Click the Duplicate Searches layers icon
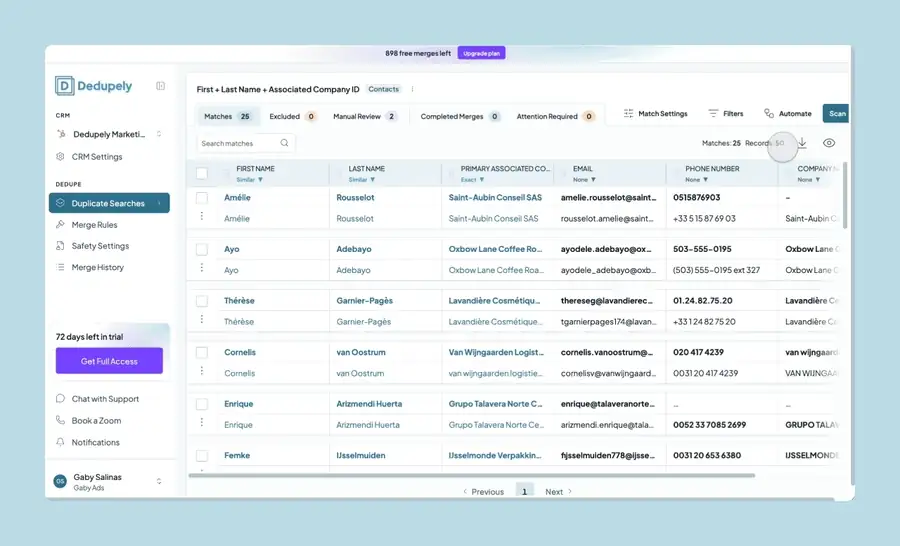 [60, 203]
